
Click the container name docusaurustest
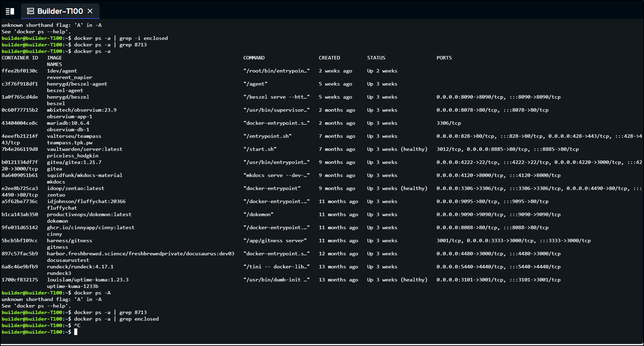pos(68,260)
